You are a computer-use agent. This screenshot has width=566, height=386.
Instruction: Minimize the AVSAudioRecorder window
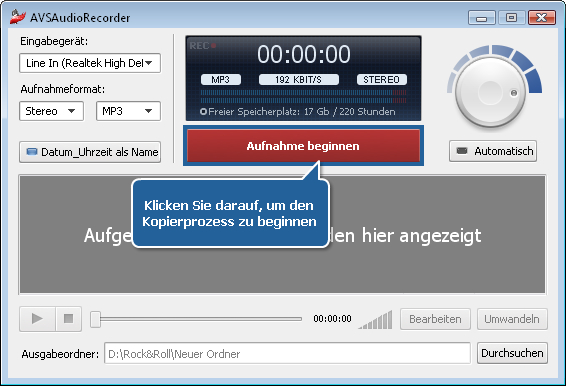[x=482, y=18]
